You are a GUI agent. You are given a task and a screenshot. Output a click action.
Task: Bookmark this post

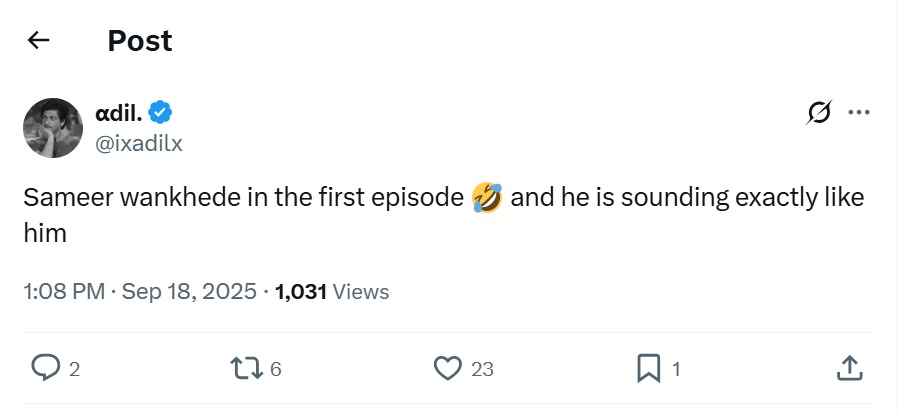coord(648,369)
